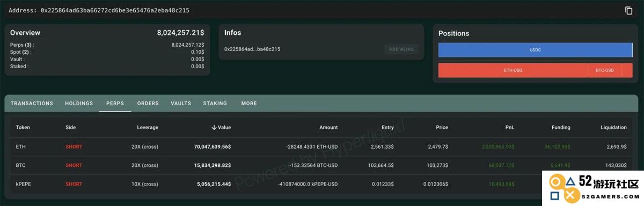Expand the MORE menu
The height and width of the screenshot is (206, 644).
pyautogui.click(x=249, y=104)
